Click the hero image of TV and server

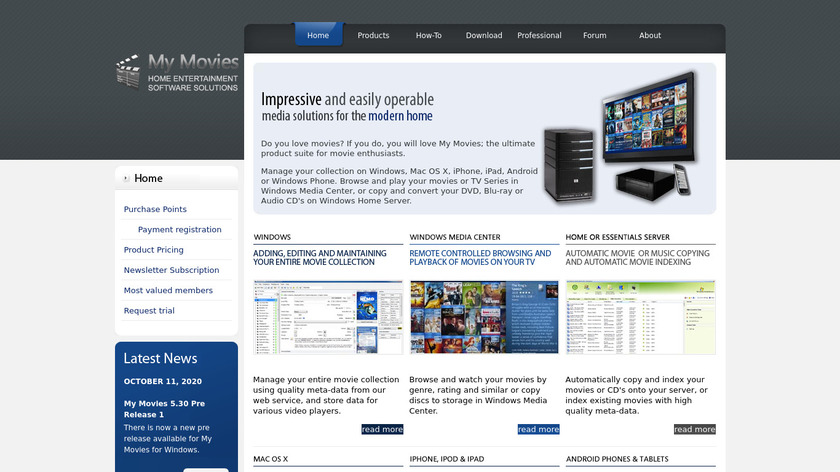click(x=620, y=137)
